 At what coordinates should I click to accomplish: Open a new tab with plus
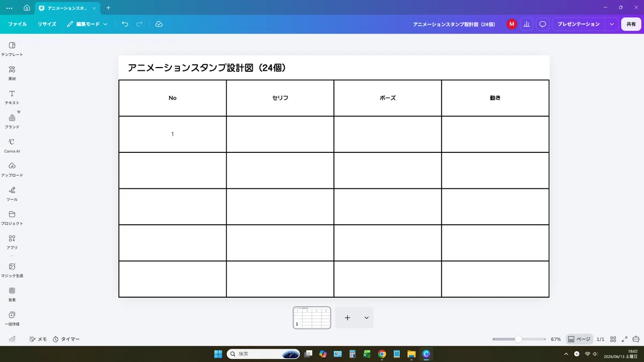[x=108, y=8]
